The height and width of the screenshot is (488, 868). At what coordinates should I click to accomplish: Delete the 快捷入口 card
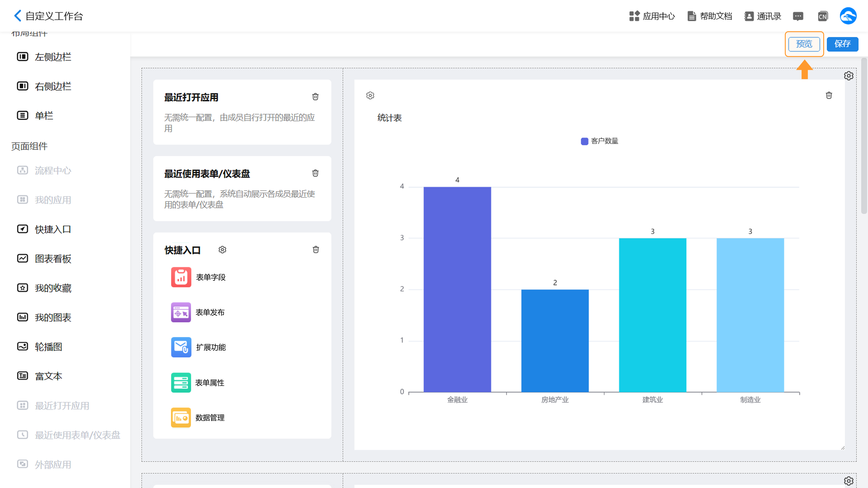[x=316, y=249]
